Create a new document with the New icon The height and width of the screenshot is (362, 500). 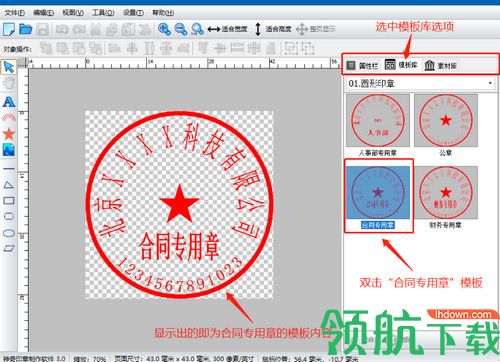9,29
